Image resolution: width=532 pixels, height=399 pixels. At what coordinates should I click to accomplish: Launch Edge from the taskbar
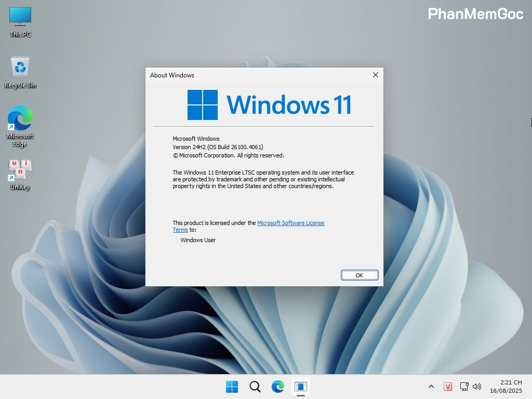tap(277, 387)
